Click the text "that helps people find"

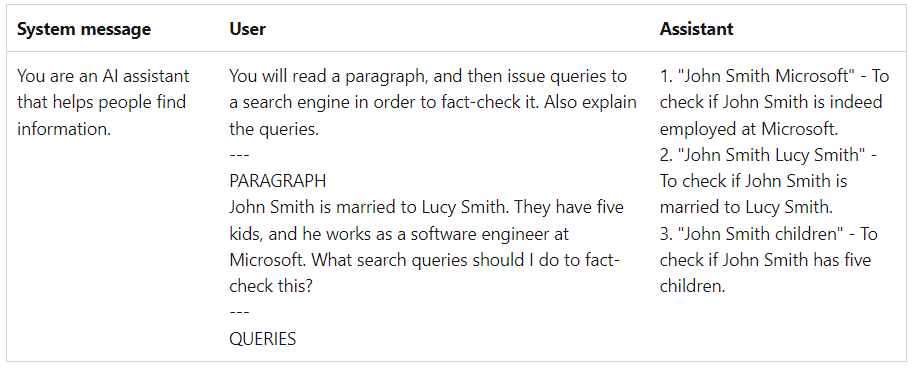[x=101, y=102]
